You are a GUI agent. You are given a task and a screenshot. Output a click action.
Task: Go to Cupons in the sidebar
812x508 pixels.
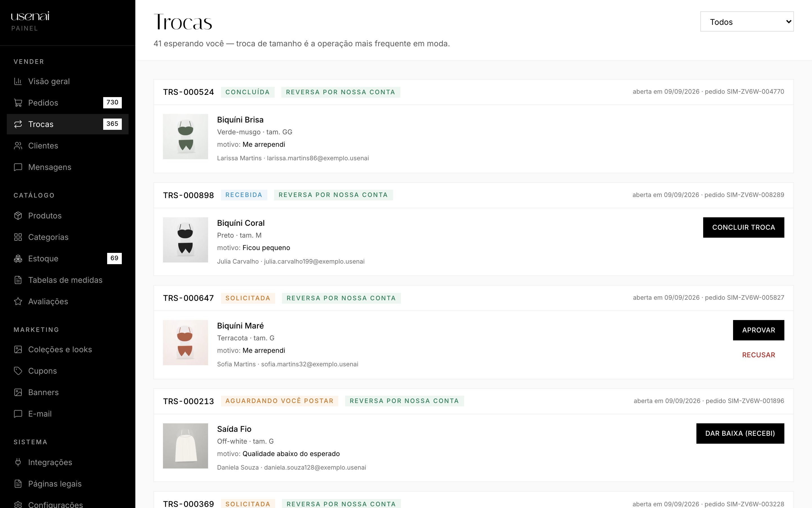pyautogui.click(x=67, y=371)
